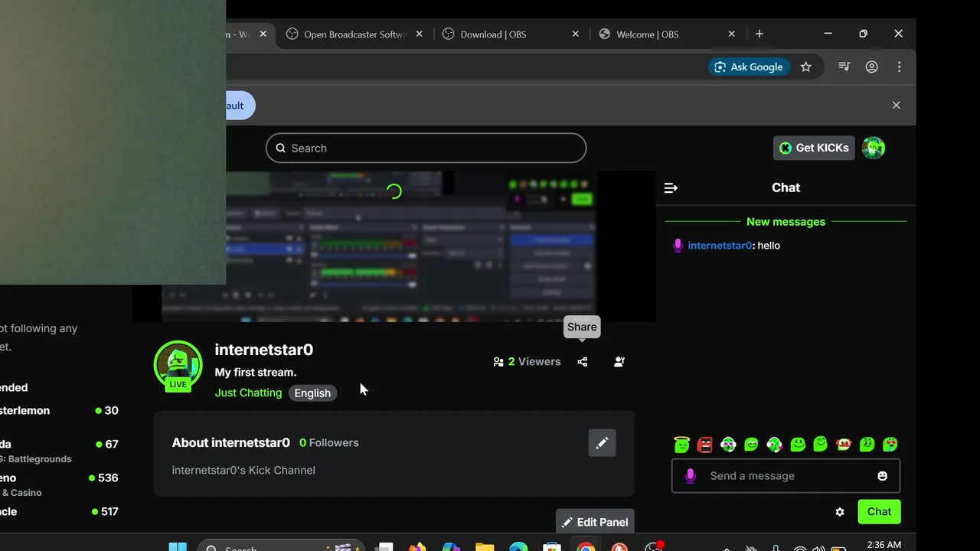Click the 0 Followers text
The width and height of the screenshot is (980, 551).
tap(329, 442)
